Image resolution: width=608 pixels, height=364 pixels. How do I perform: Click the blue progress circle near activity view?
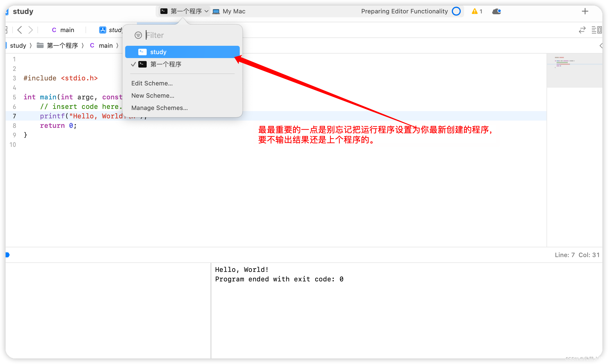pyautogui.click(x=457, y=11)
